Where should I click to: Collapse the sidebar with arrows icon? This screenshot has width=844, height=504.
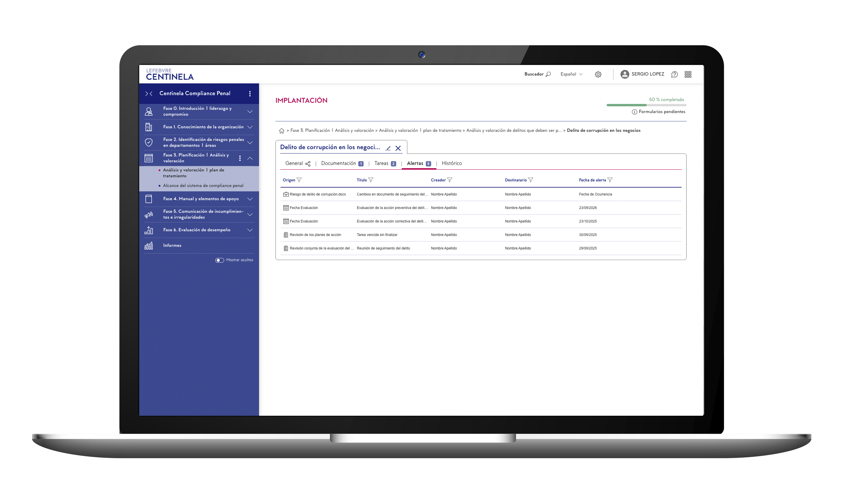149,93
